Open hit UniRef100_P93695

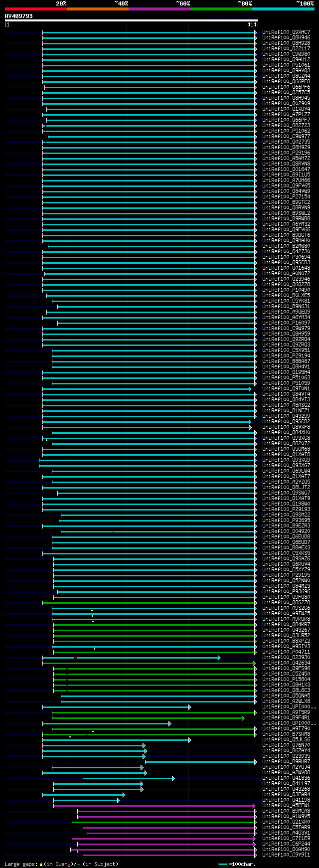pyautogui.click(x=286, y=521)
